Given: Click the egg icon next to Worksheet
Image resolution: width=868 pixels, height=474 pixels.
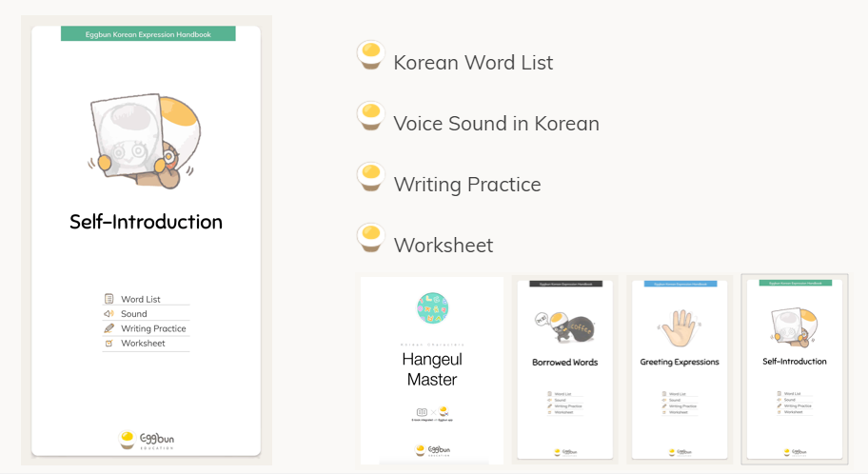Looking at the screenshot, I should click(369, 238).
